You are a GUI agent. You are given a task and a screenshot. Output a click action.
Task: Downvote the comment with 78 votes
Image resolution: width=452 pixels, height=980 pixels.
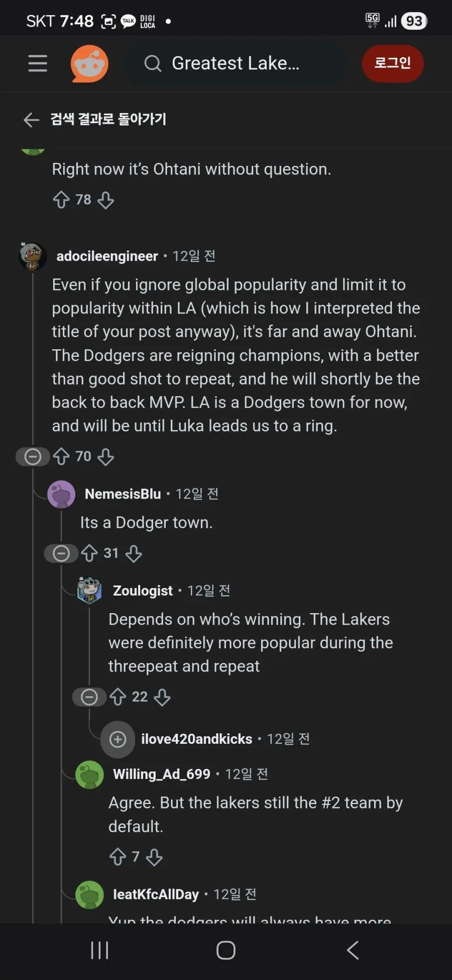105,200
